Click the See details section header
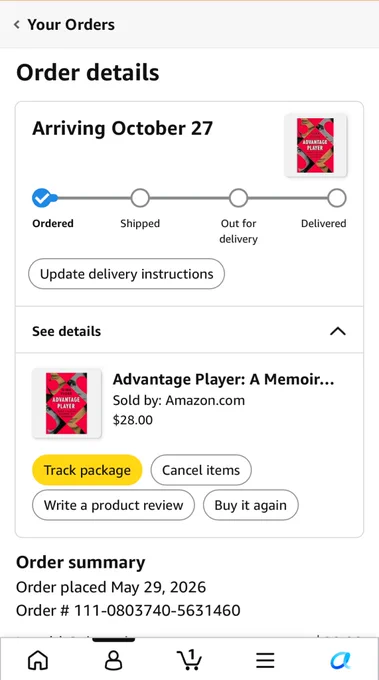The image size is (379, 680). pos(190,331)
